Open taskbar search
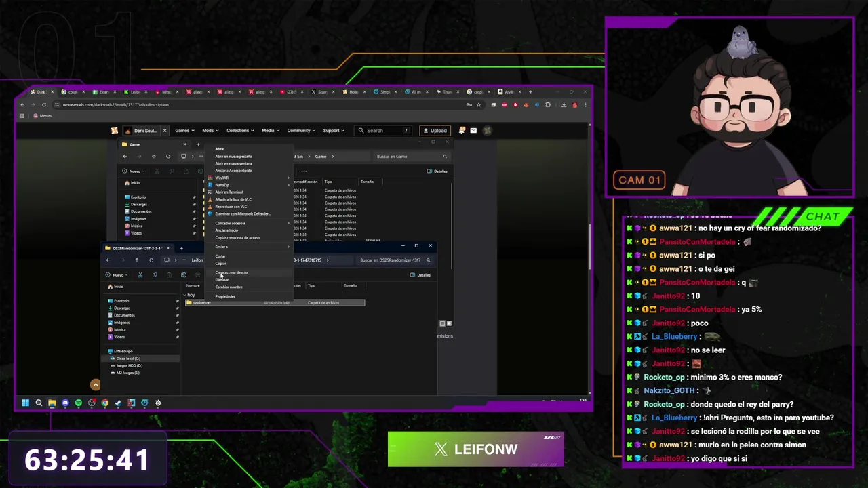The image size is (868, 488). (39, 403)
